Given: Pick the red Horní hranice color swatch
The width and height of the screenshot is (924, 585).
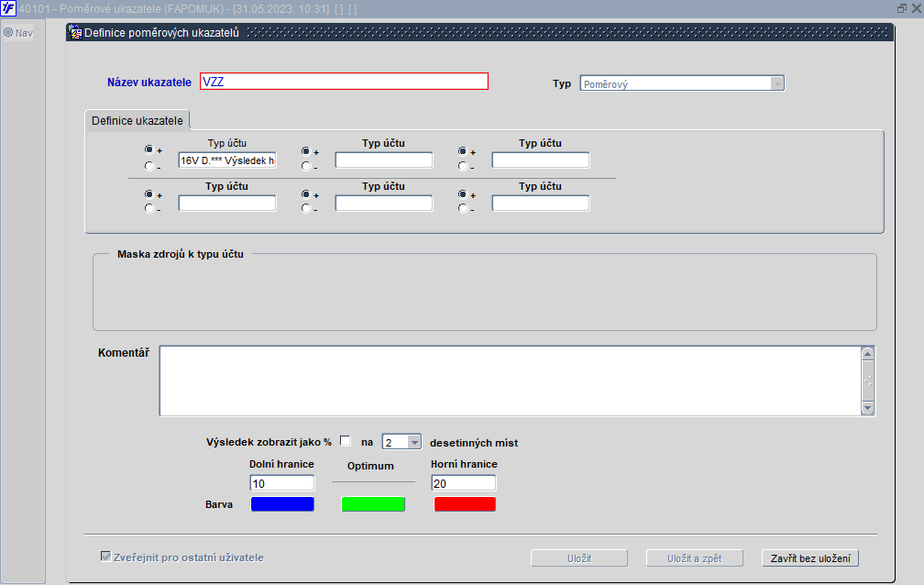Looking at the screenshot, I should 465,504.
